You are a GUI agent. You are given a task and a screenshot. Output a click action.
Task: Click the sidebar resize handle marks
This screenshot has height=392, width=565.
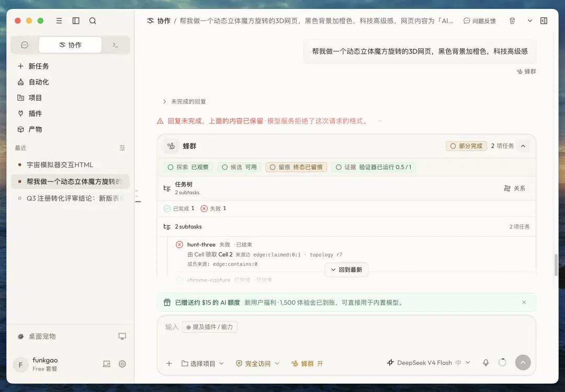click(x=137, y=196)
